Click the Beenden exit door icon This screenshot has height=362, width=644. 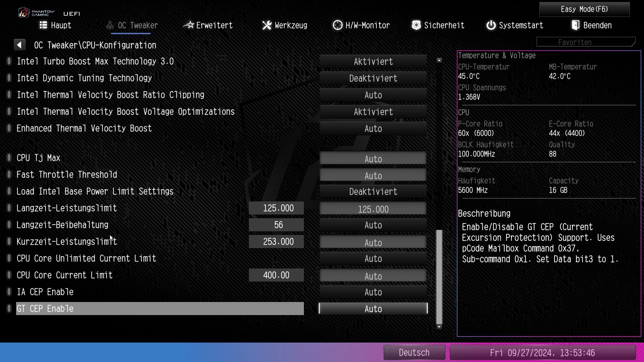coord(576,25)
